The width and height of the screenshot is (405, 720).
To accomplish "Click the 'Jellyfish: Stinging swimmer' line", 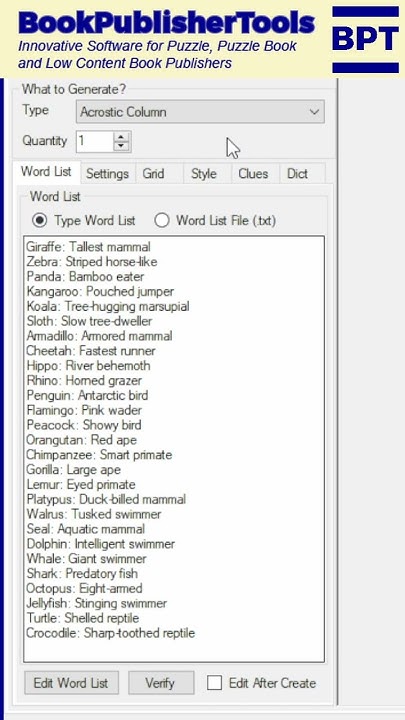I will [x=96, y=603].
